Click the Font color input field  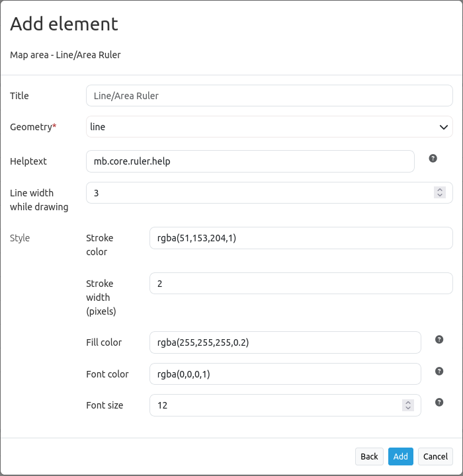pyautogui.click(x=285, y=374)
